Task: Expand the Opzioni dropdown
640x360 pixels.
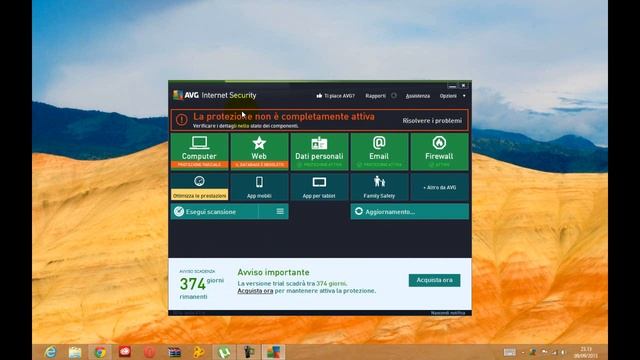Action: point(452,96)
